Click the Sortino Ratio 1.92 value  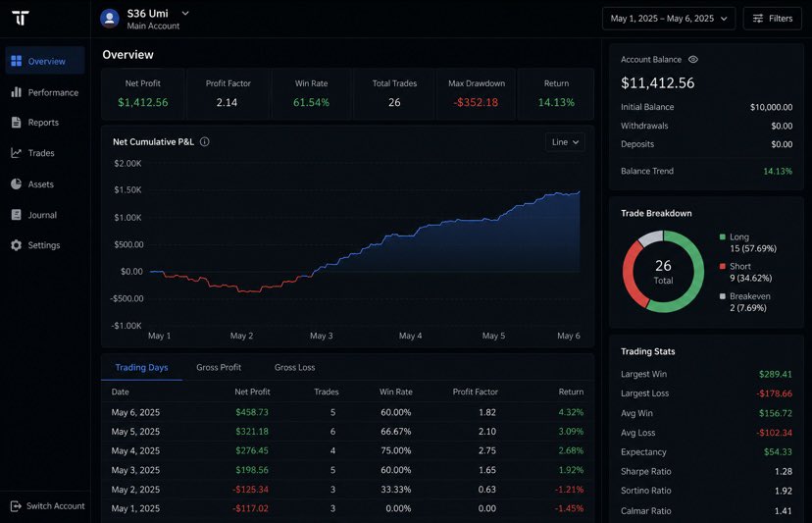pyautogui.click(x=784, y=491)
